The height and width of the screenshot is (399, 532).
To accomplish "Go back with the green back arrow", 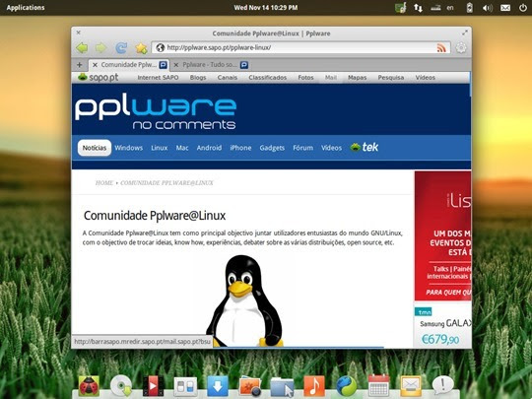I will pyautogui.click(x=82, y=48).
